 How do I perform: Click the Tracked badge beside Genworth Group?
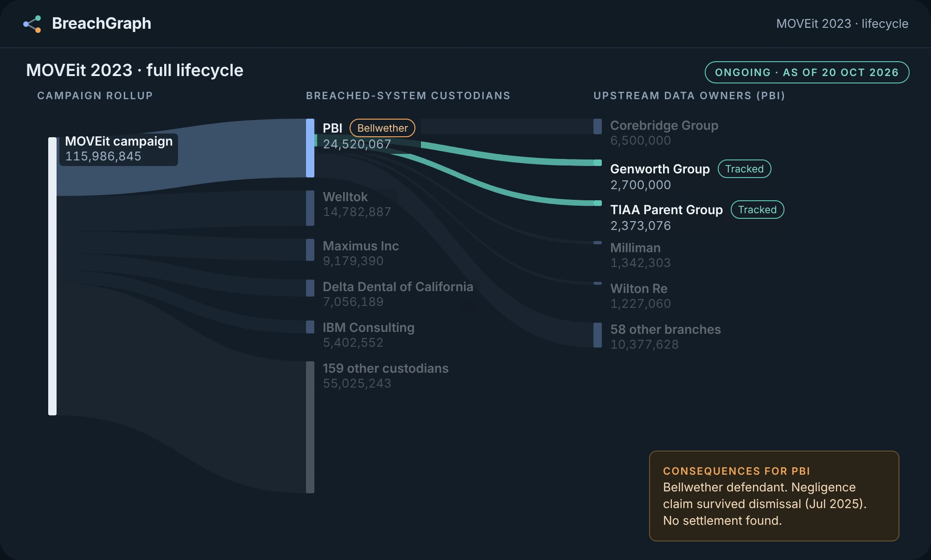[745, 169]
